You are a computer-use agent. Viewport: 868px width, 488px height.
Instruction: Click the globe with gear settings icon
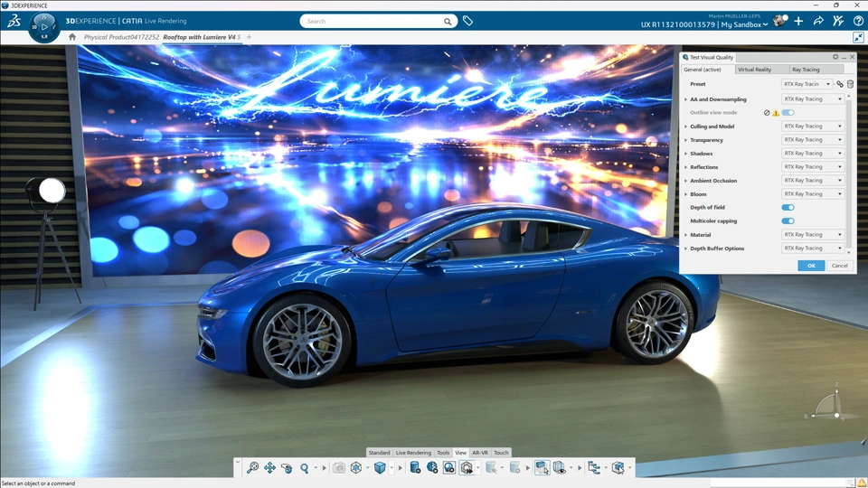point(432,468)
